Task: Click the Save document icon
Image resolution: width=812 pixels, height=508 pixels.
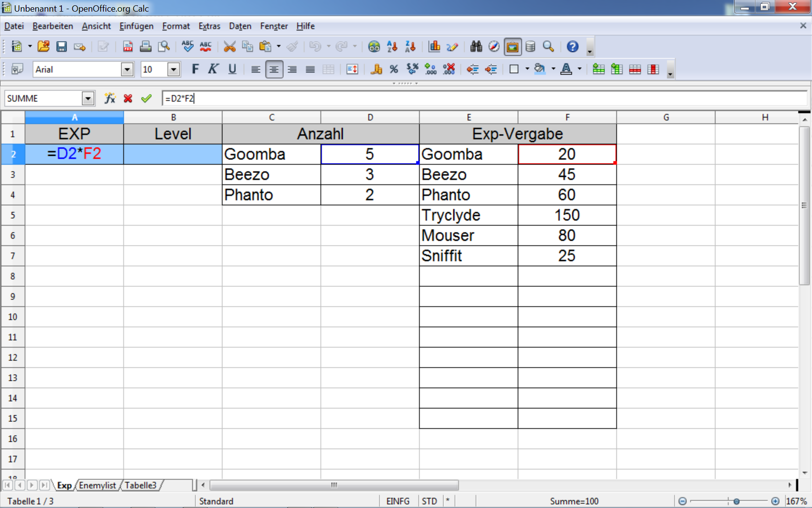Action: click(x=61, y=46)
